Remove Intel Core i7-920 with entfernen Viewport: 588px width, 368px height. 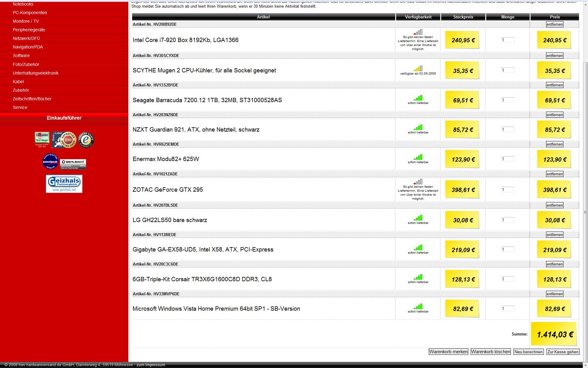[555, 24]
